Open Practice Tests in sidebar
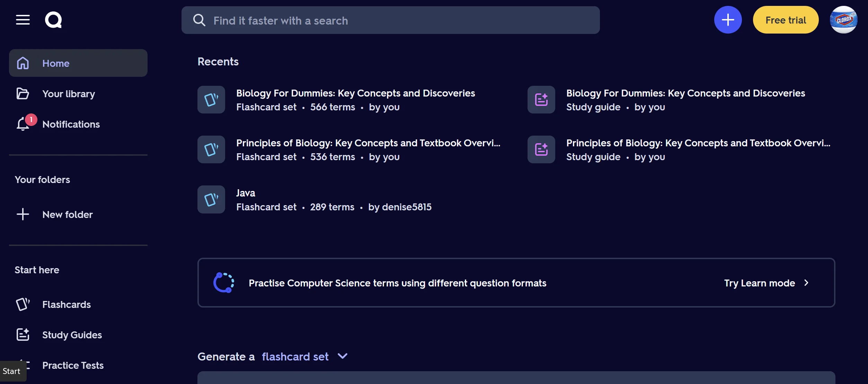 coord(73,365)
